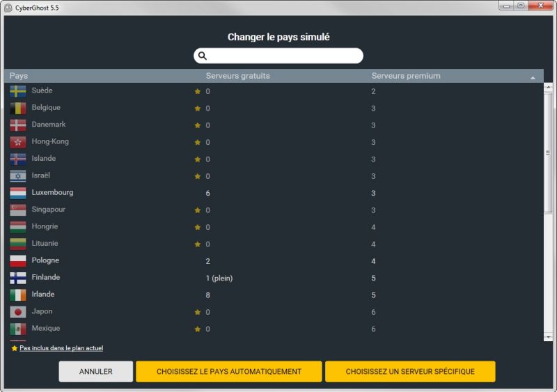Sort list by Pays column header

click(19, 76)
